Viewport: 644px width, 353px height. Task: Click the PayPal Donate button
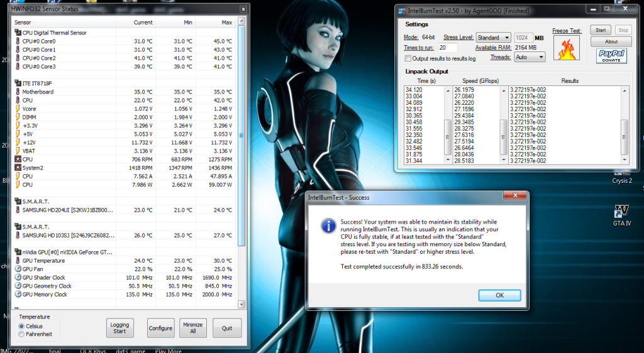tap(611, 56)
